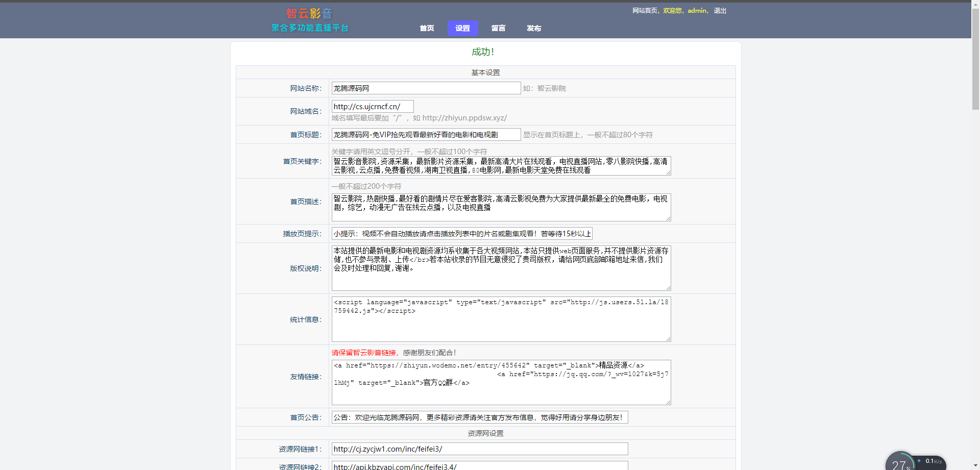The width and height of the screenshot is (980, 470).
Task: Focus the 首页公告 input field
Action: 480,417
